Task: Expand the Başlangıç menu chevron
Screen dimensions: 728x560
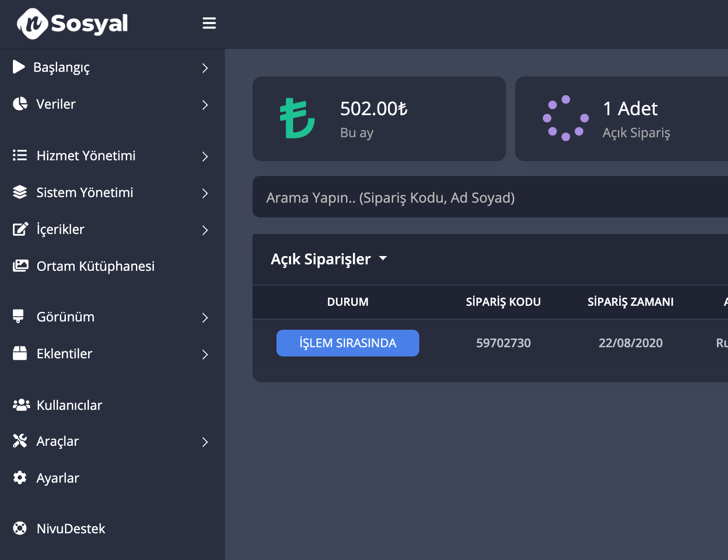Action: pyautogui.click(x=205, y=68)
